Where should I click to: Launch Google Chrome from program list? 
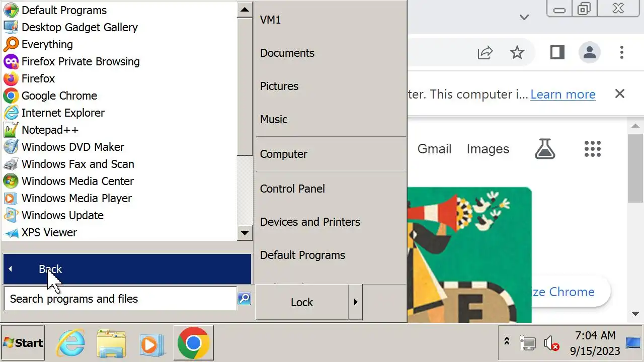tap(11, 96)
